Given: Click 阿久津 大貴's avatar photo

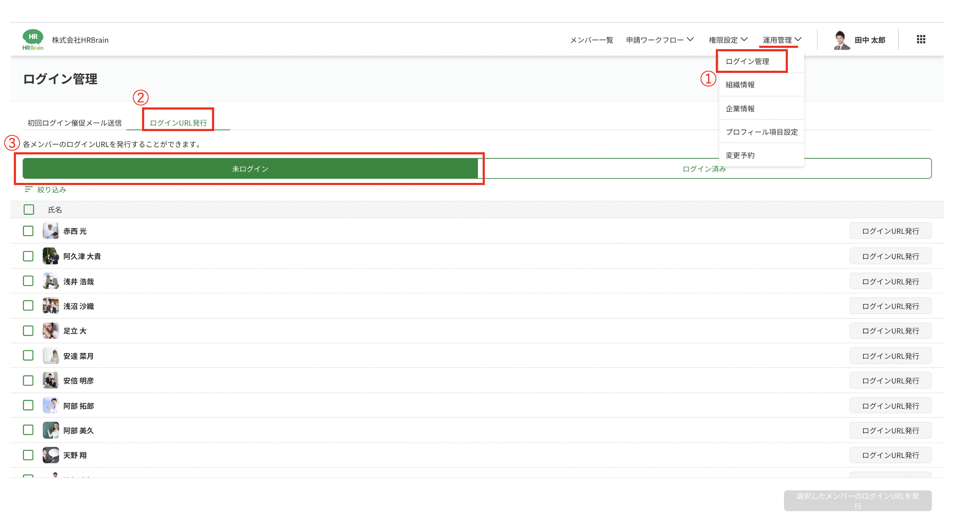Looking at the screenshot, I should [51, 256].
